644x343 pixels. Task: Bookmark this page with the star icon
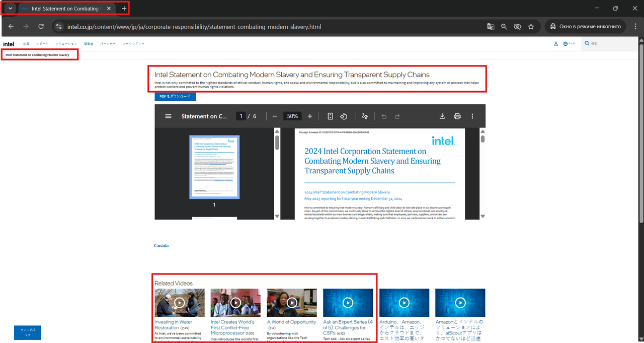(x=531, y=27)
